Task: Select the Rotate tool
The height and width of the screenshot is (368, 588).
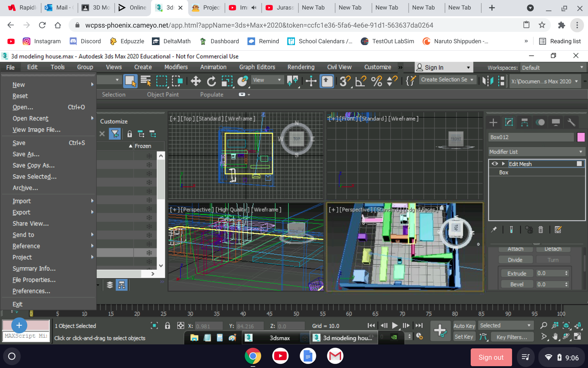Action: point(211,81)
